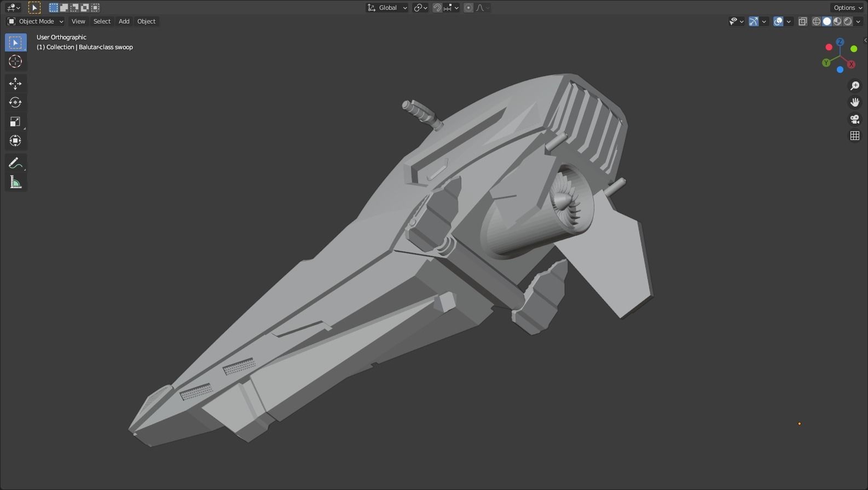Set selection mode to new selection
The image size is (868, 490).
pyautogui.click(x=54, y=8)
